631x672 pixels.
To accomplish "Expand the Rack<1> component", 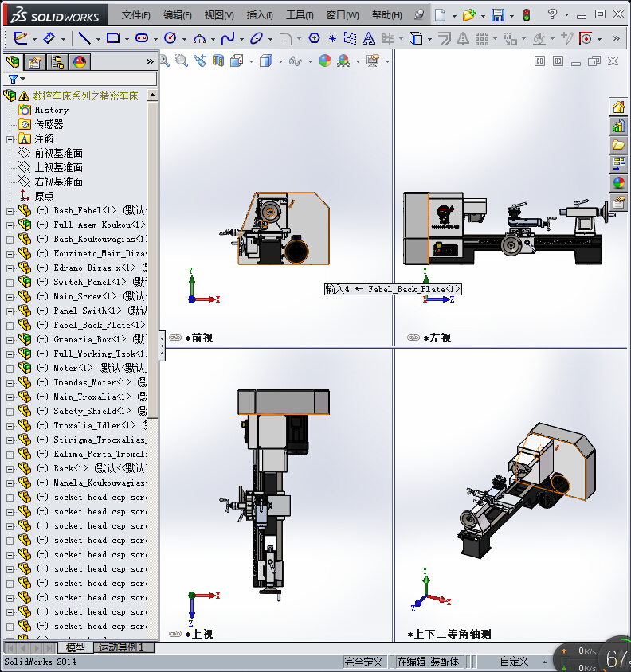I will click(10, 469).
